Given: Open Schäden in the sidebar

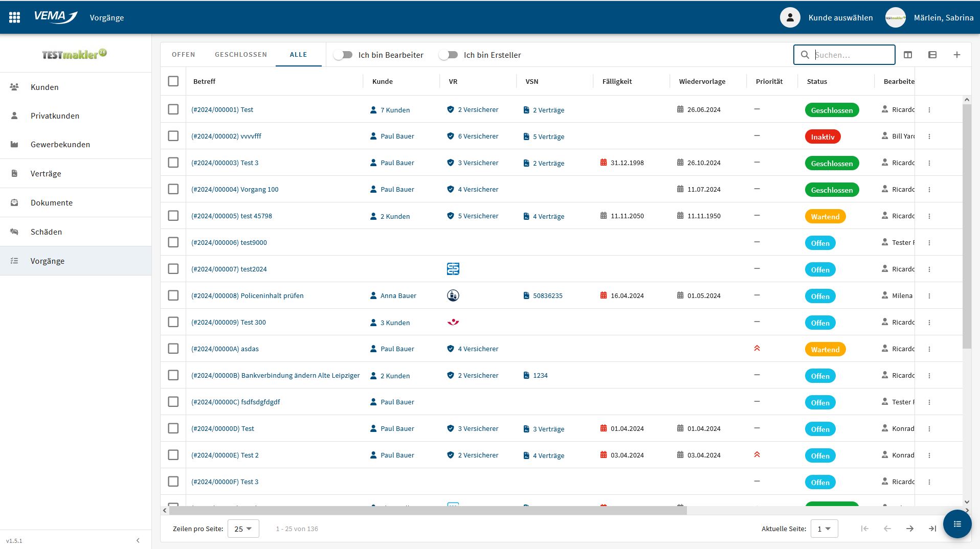Looking at the screenshot, I should pyautogui.click(x=46, y=232).
